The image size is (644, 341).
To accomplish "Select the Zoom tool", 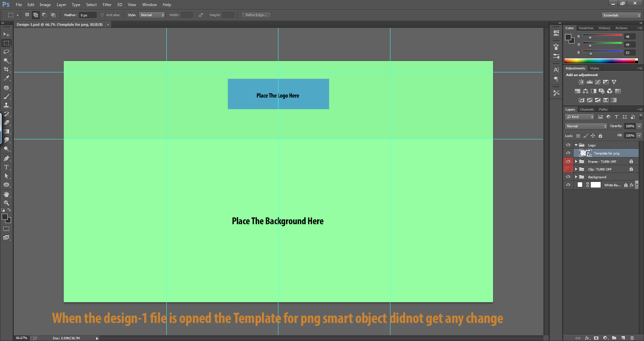I will [x=6, y=203].
